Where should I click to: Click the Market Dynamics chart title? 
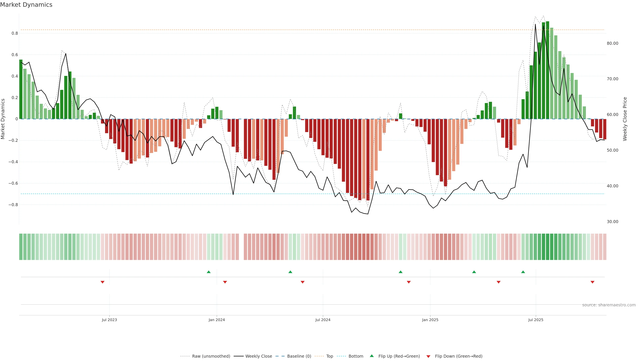pos(26,5)
